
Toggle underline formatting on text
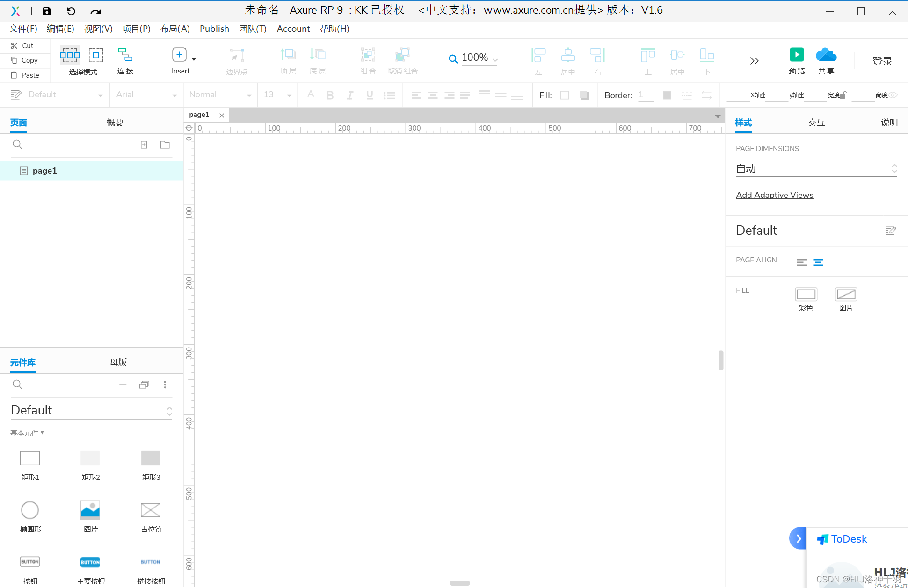(x=369, y=95)
